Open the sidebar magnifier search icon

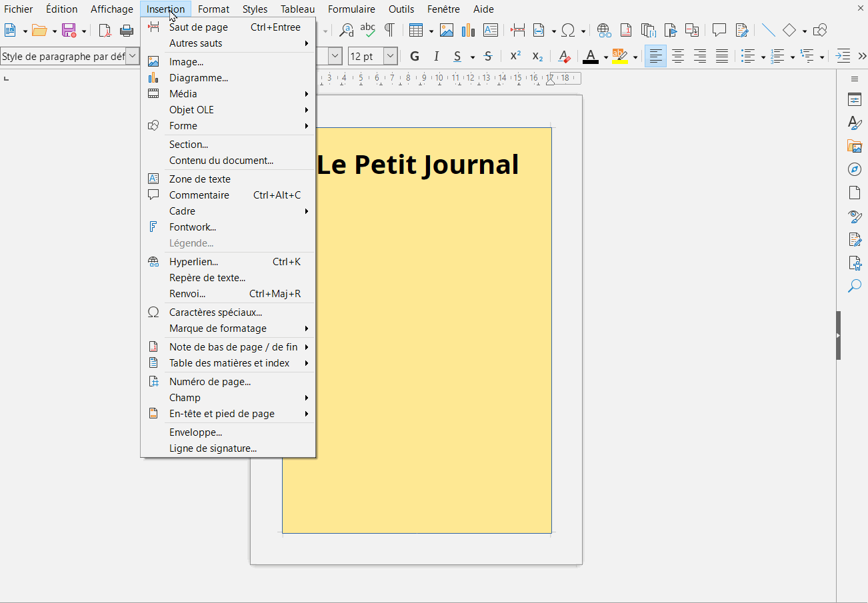tap(855, 286)
